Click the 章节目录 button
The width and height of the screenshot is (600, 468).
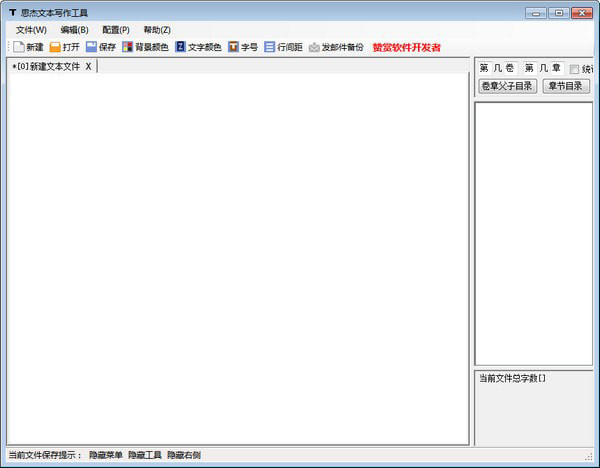tap(566, 86)
